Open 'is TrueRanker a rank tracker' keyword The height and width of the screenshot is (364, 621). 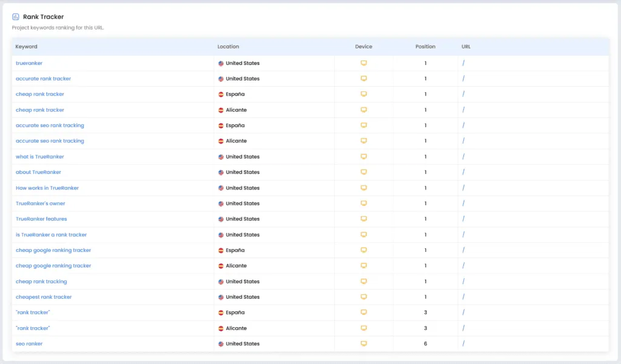[x=51, y=234]
